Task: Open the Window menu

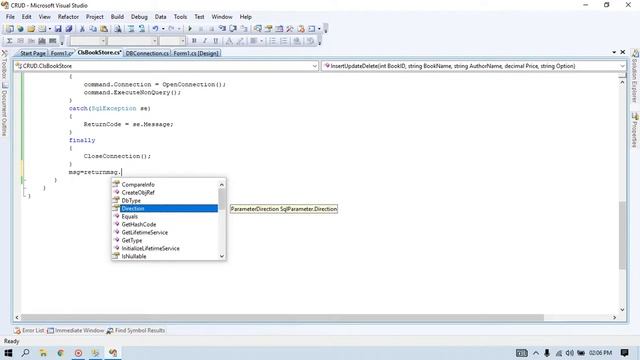Action: [222, 17]
